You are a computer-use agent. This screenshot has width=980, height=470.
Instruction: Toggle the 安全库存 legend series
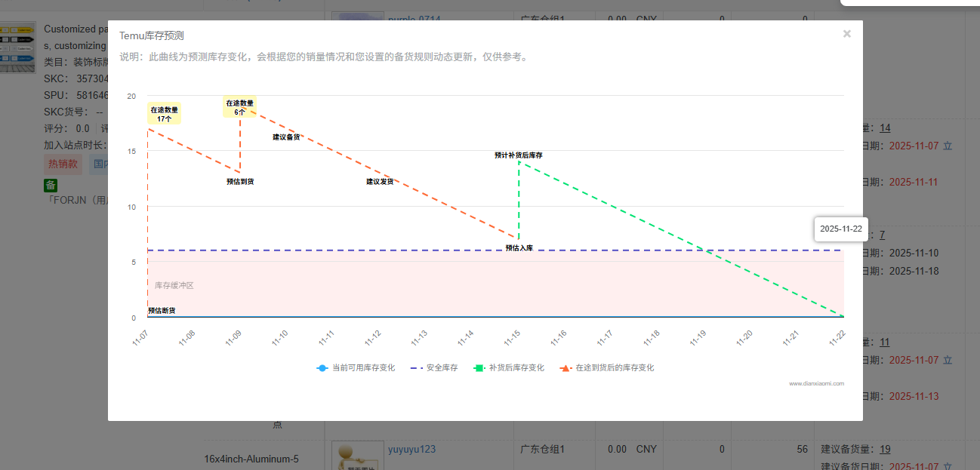(434, 368)
